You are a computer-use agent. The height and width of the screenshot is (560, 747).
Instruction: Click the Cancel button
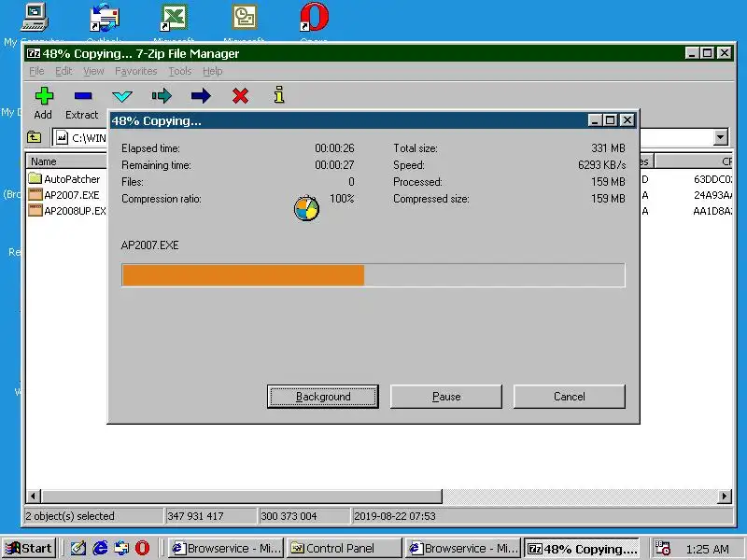click(x=570, y=397)
